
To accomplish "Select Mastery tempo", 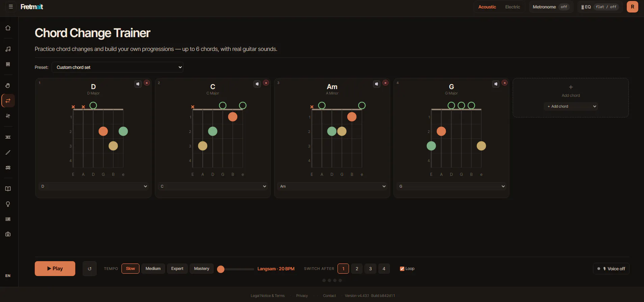I will [202, 269].
